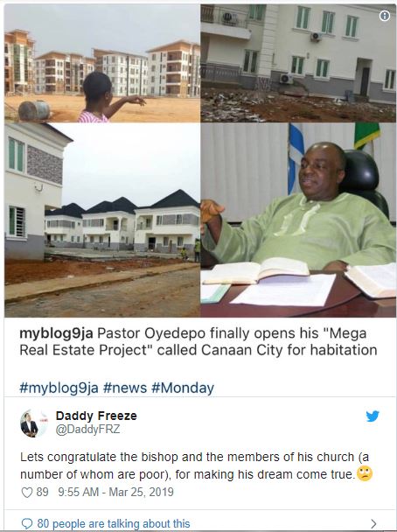397x532 pixels.
Task: Open the #news hashtag link
Action: 125,388
